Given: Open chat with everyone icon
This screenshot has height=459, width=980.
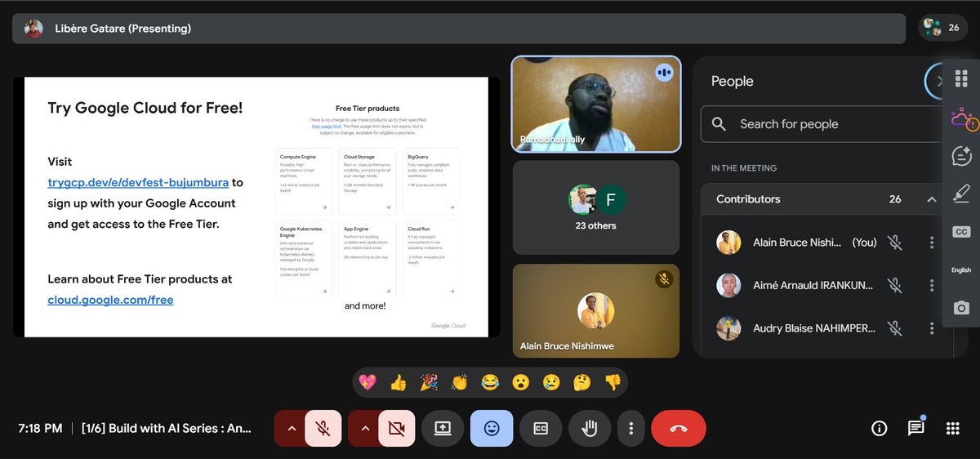Looking at the screenshot, I should [916, 428].
